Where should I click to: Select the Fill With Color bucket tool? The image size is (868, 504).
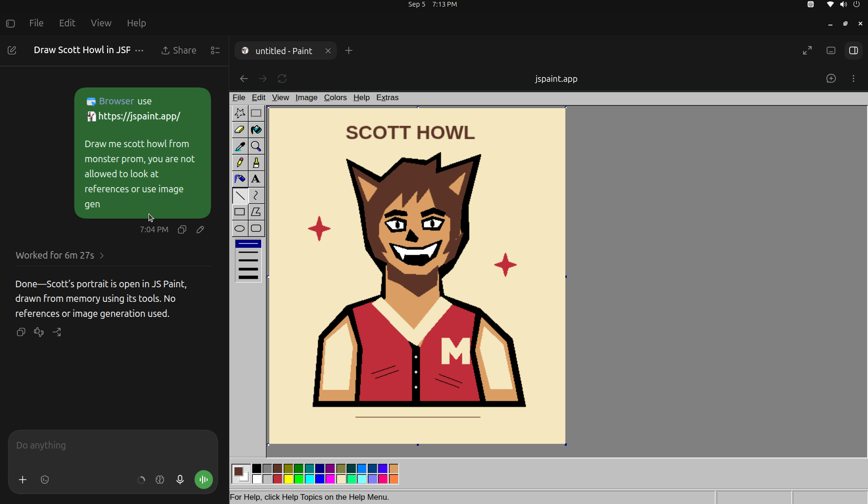click(256, 130)
